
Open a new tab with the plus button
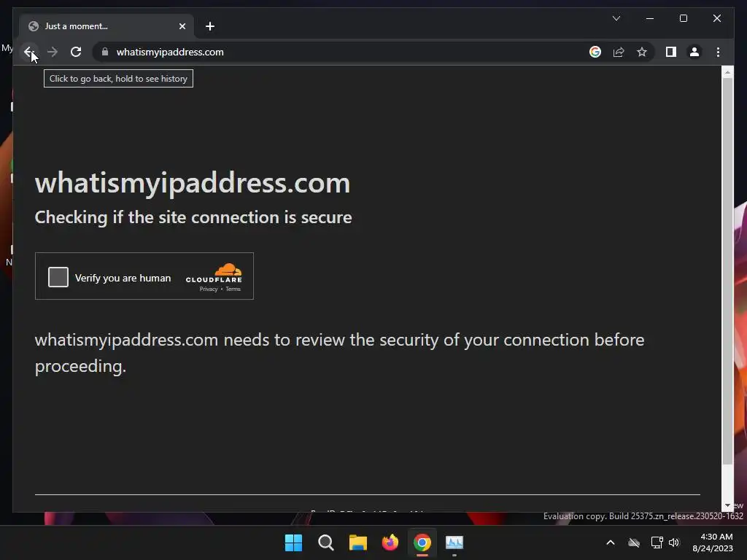coord(210,26)
